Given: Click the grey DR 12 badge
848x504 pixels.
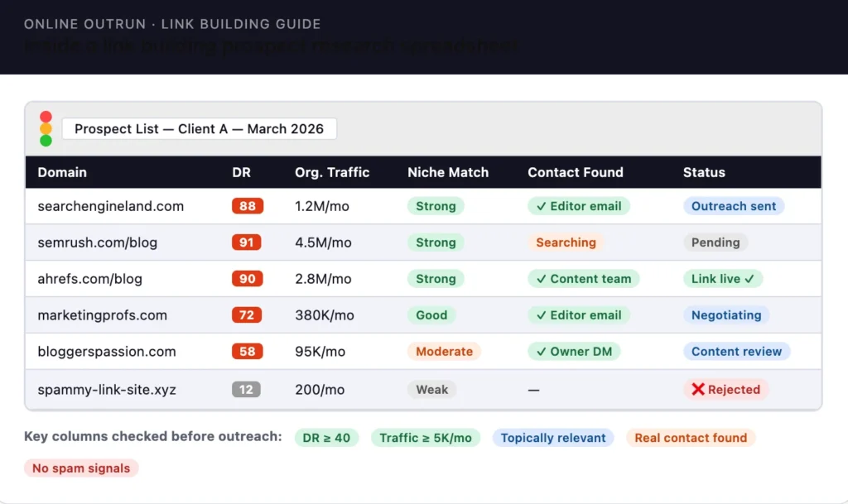Looking at the screenshot, I should [x=247, y=389].
